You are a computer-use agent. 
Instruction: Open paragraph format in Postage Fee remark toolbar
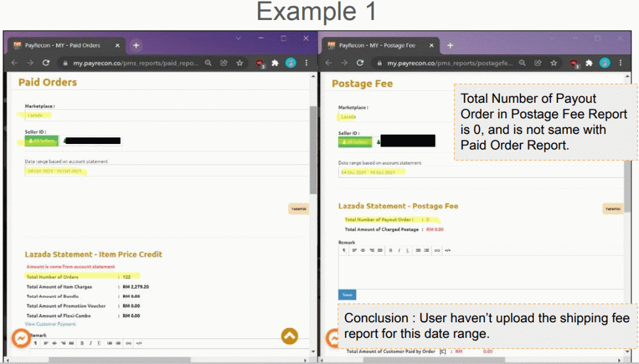click(344, 251)
